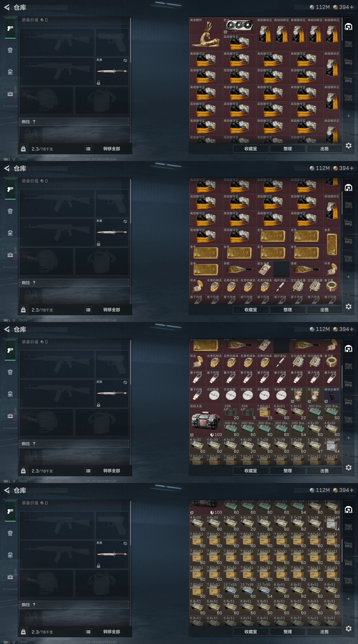Select the 12.7x55 PS12B stack of 54
The height and width of the screenshot is (644, 358).
click(x=264, y=591)
